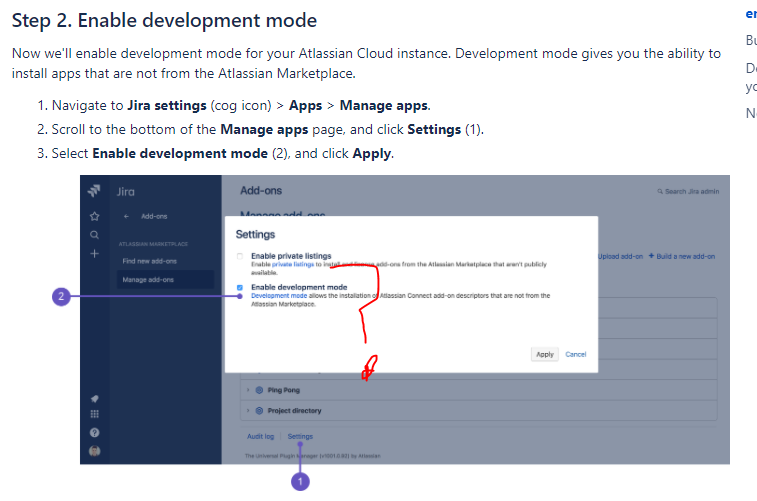Click the Jira logo icon in sidebar
757x501 pixels.
[x=94, y=191]
